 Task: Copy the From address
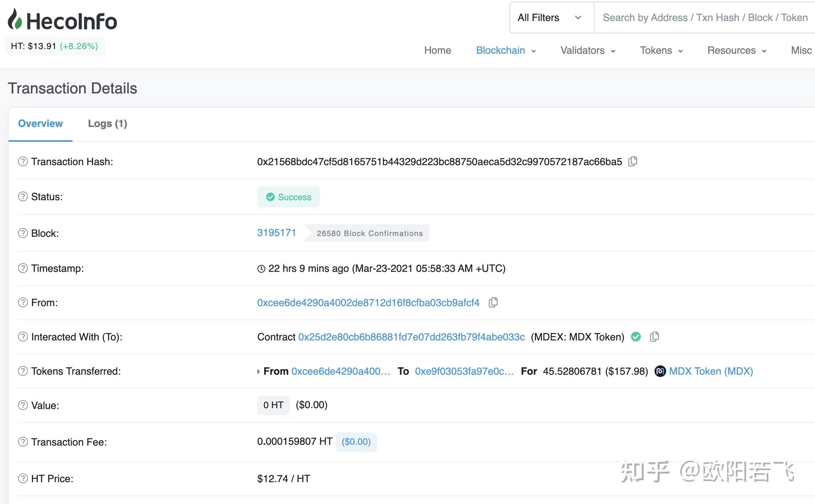pyautogui.click(x=493, y=302)
